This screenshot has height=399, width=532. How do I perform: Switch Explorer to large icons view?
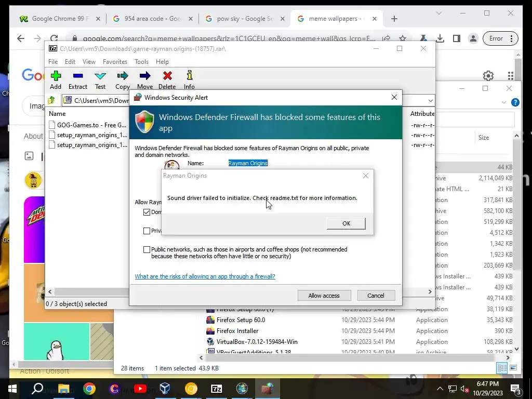pos(513,368)
